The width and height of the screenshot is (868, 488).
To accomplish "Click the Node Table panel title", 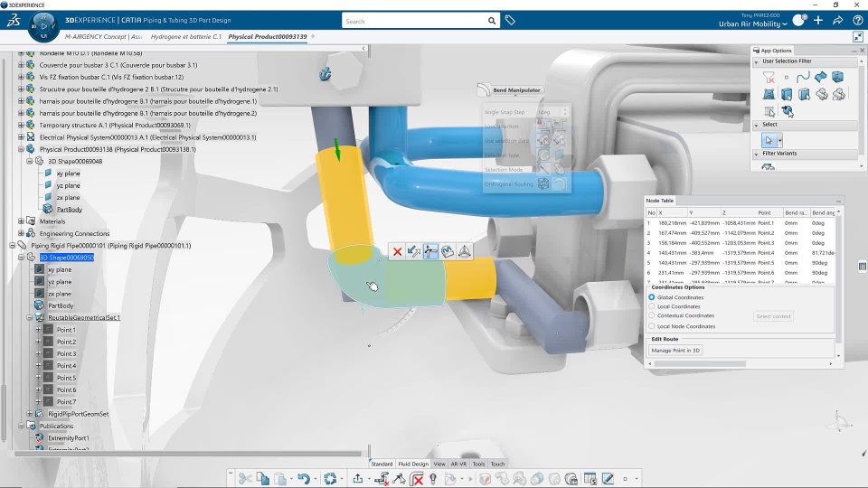I will point(660,201).
